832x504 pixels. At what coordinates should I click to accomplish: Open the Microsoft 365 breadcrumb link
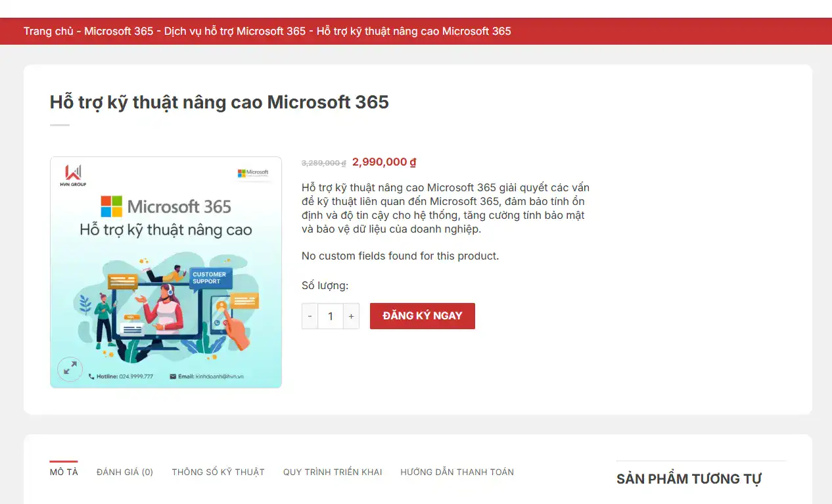point(118,31)
